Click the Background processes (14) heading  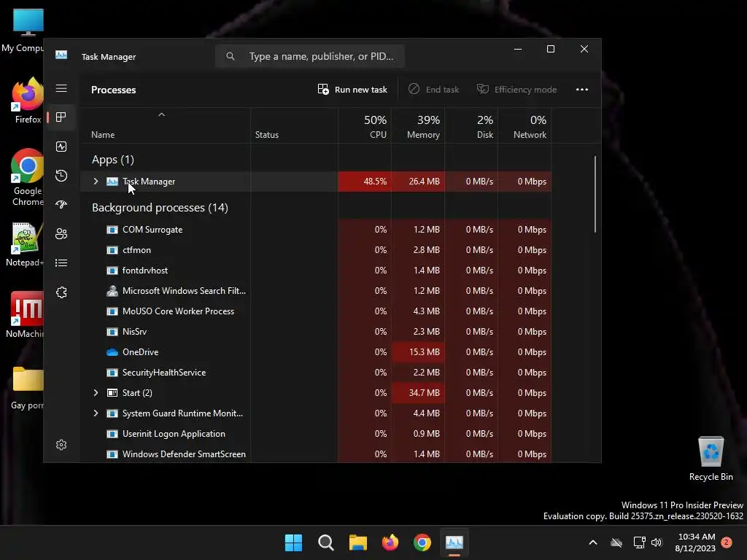point(160,208)
